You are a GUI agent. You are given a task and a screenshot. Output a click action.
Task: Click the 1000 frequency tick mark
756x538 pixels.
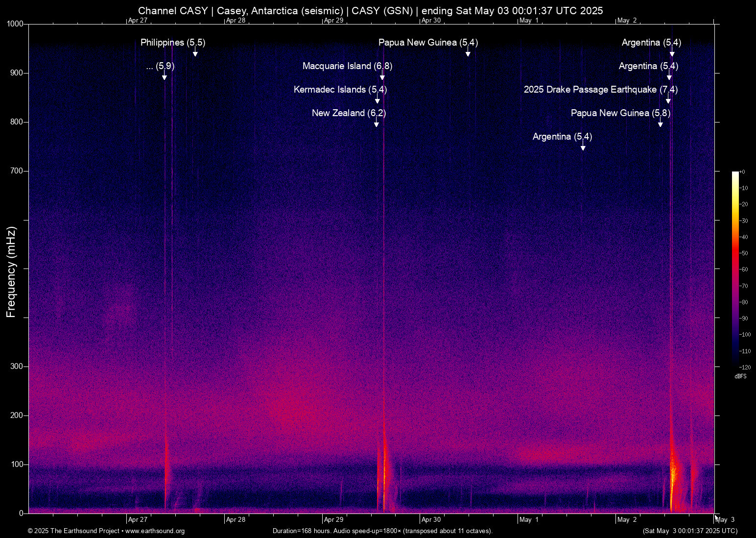pyautogui.click(x=16, y=24)
